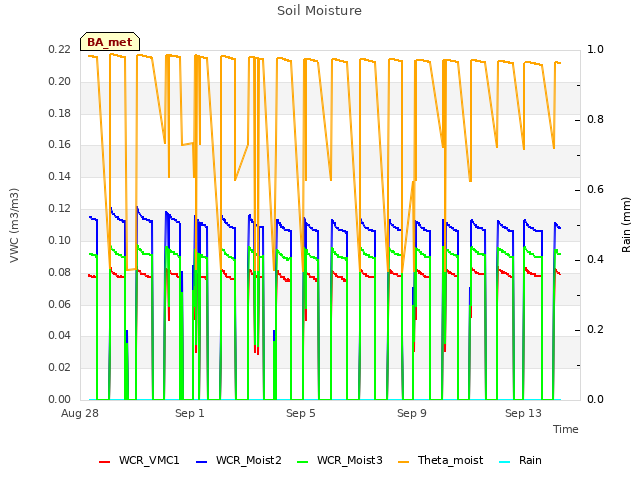
Task: Toggle WCR_Moist2 legend entry
Action: click(x=239, y=460)
